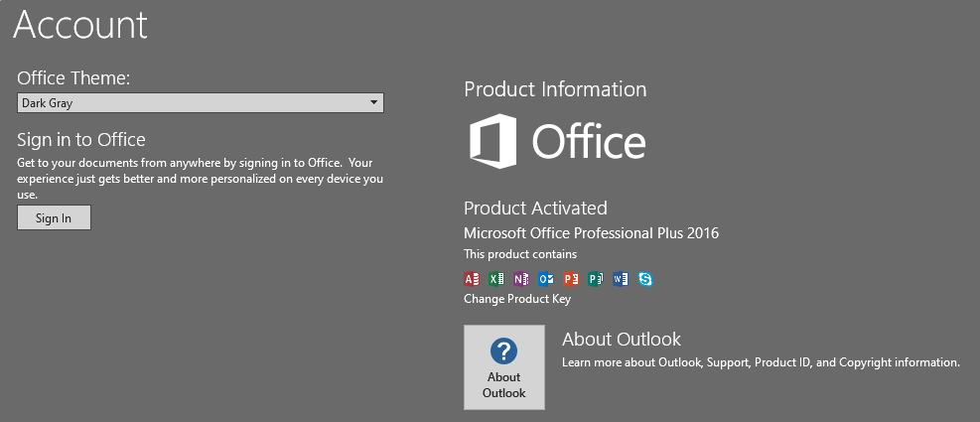Click the Publisher app icon
Screen dimensions: 980x422
596,279
